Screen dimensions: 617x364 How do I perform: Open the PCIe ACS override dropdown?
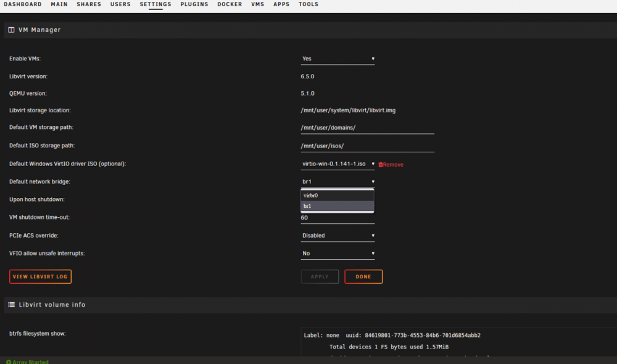click(x=337, y=236)
